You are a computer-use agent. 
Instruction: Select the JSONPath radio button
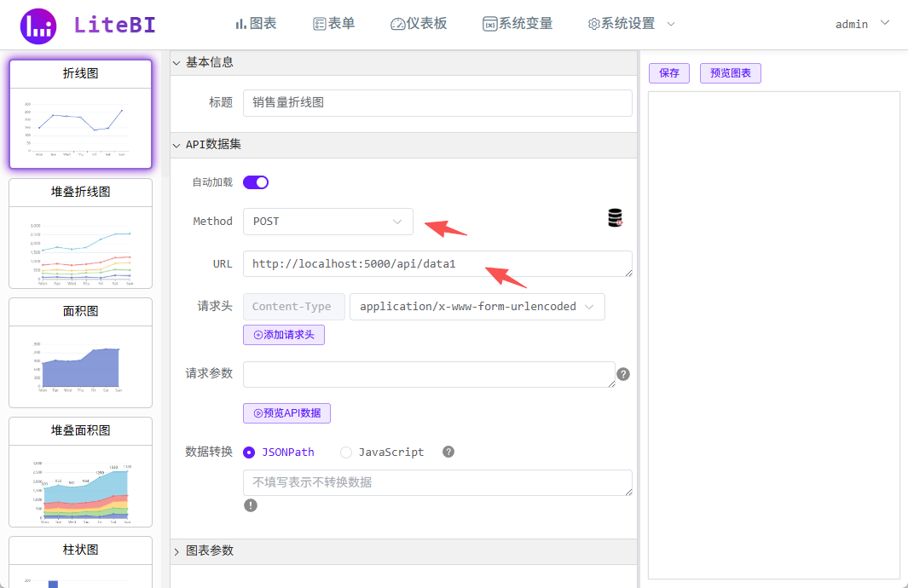pyautogui.click(x=248, y=452)
